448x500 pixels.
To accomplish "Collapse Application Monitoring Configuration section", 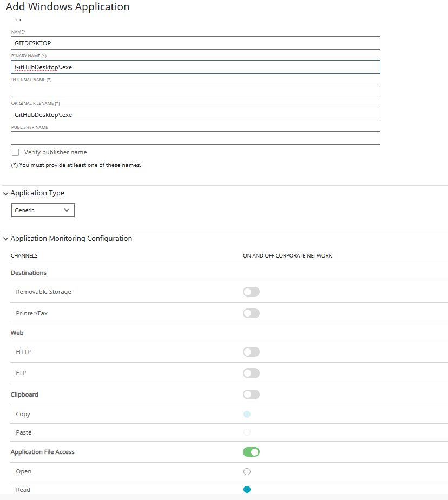I will (x=5, y=239).
